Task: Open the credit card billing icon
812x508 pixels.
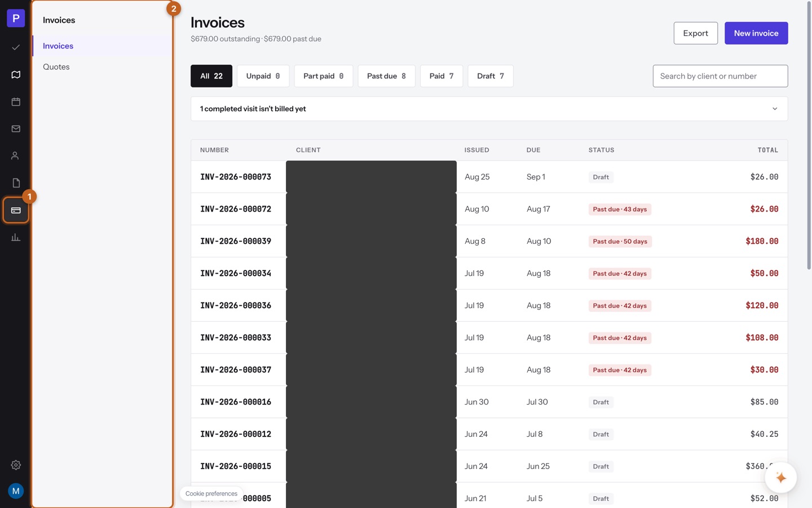Action: (16, 211)
